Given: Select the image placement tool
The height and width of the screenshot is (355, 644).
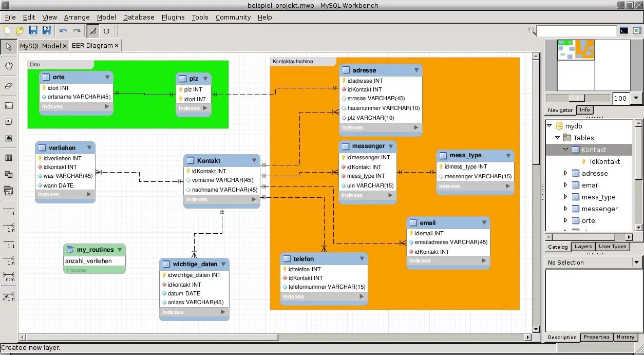Looking at the screenshot, I should click(9, 138).
